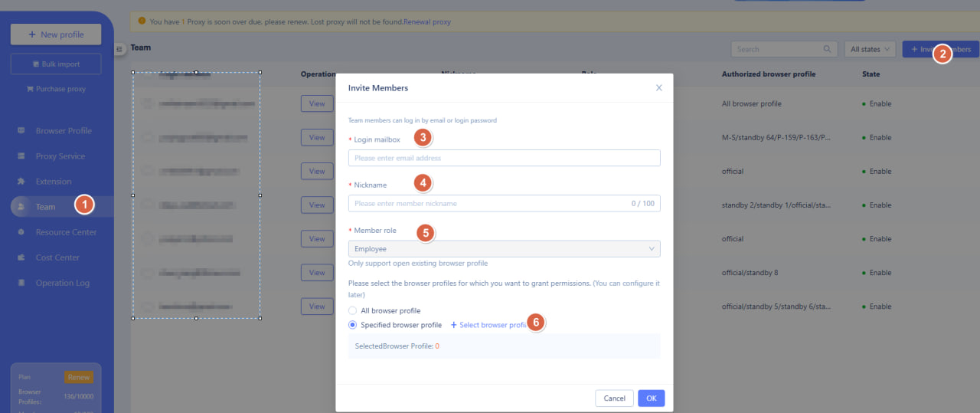This screenshot has height=413, width=980.
Task: Open the Extension page
Action: (53, 182)
